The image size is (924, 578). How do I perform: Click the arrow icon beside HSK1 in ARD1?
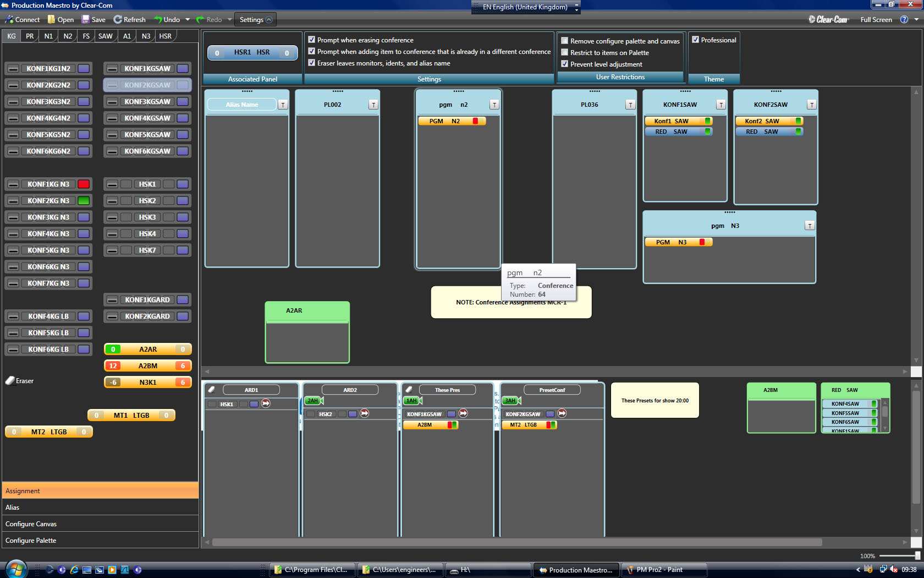(x=266, y=403)
